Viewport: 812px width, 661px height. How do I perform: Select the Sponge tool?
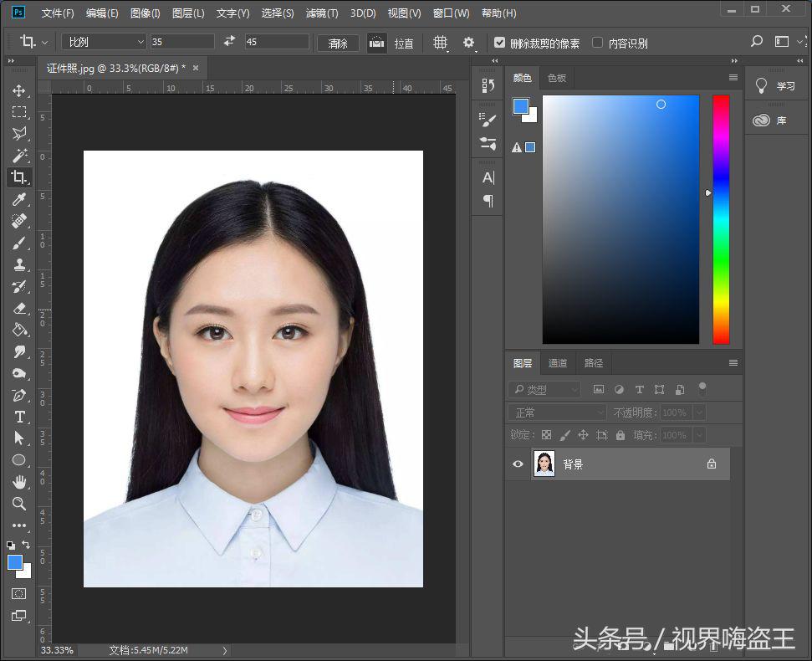pyautogui.click(x=19, y=373)
